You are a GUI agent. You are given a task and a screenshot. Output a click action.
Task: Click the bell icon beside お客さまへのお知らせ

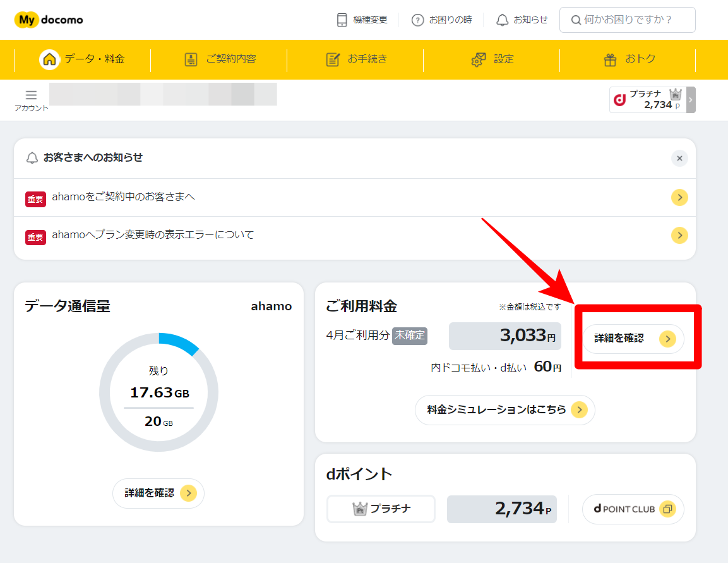(32, 158)
